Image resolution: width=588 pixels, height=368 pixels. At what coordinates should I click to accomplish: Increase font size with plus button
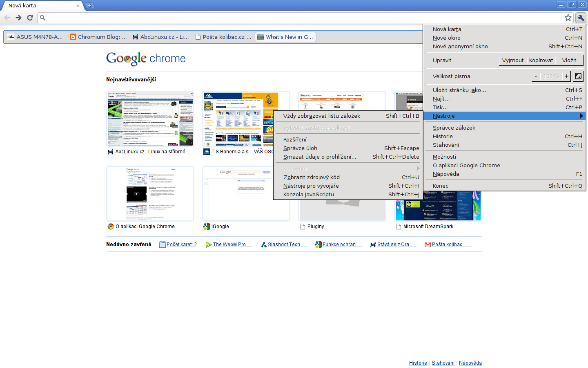click(566, 76)
